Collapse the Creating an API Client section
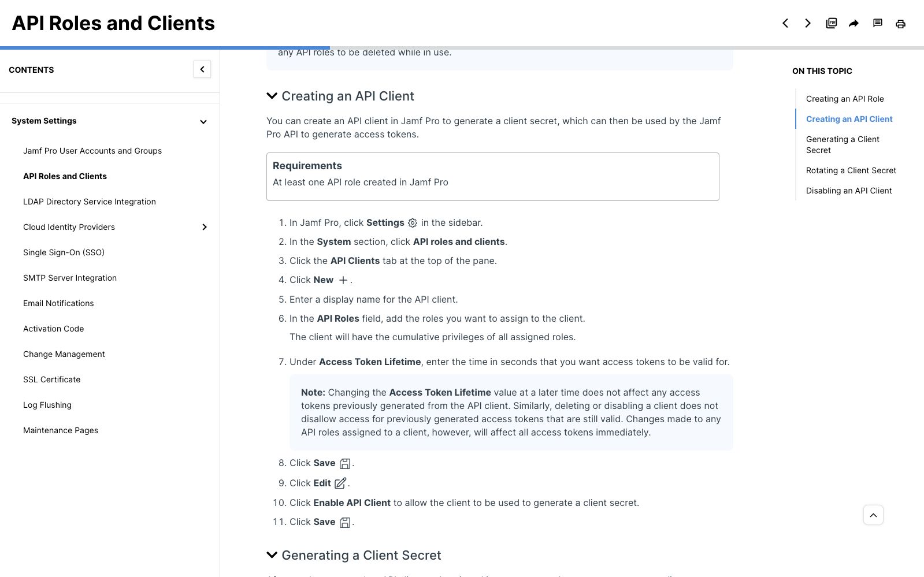 [x=272, y=96]
